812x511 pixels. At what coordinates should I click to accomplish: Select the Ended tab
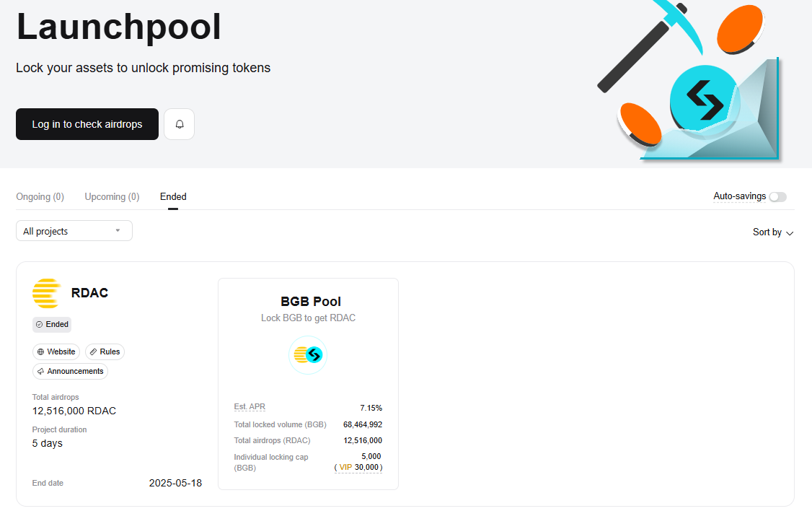click(173, 197)
